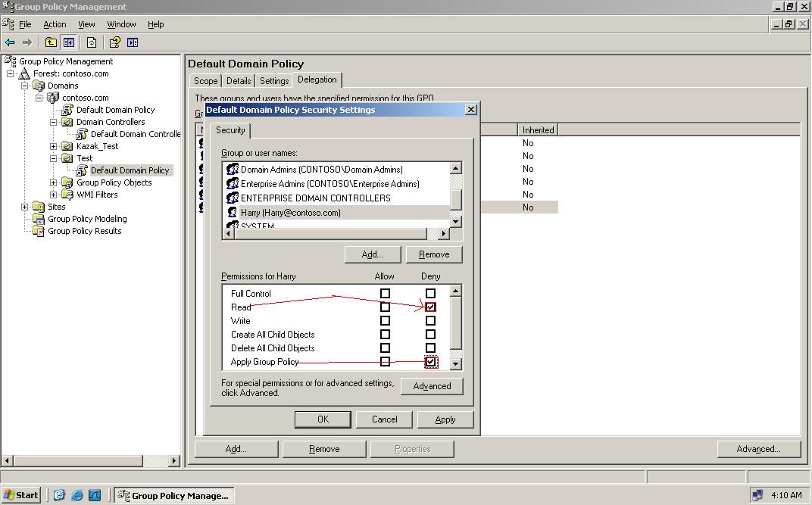The height and width of the screenshot is (505, 812).
Task: Click the Group Policy Objects folder icon
Action: 67,182
